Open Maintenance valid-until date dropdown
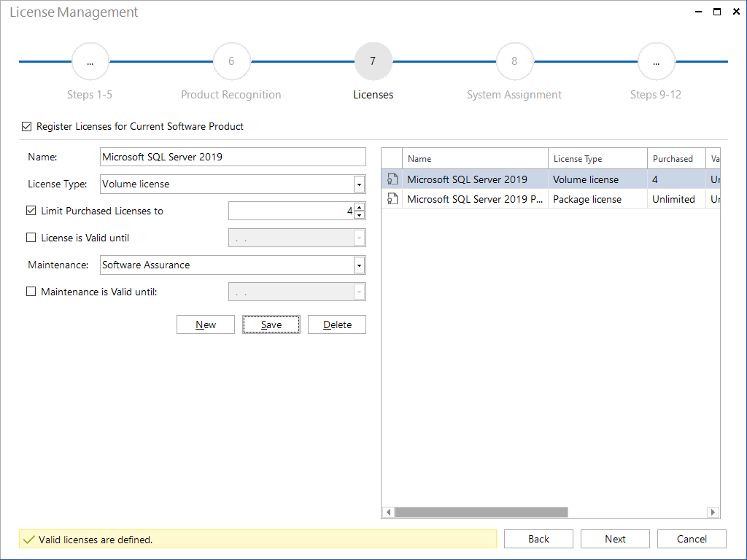This screenshot has width=747, height=560. [359, 292]
